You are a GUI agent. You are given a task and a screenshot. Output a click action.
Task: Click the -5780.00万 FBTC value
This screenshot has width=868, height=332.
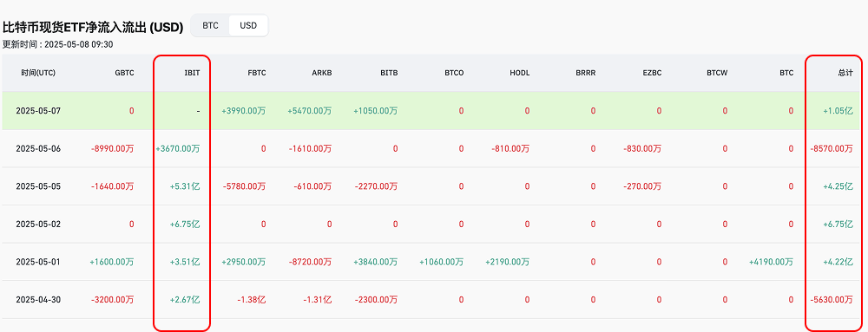tap(244, 186)
